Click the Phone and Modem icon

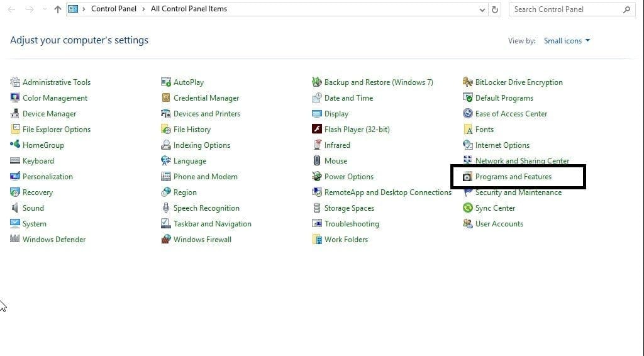coord(165,176)
